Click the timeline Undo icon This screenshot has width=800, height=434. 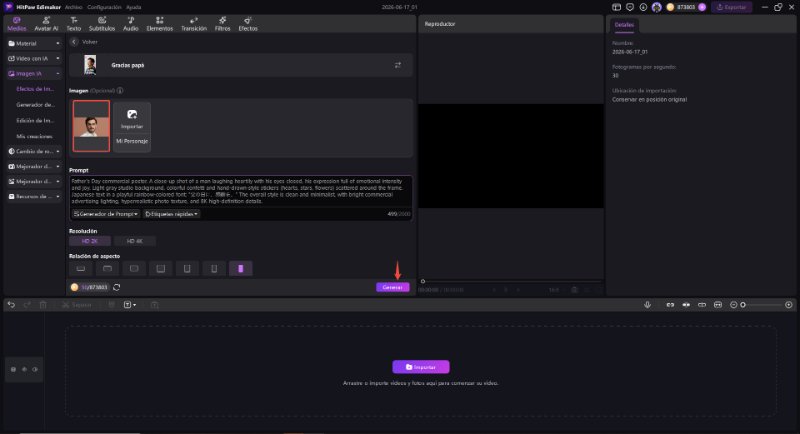pyautogui.click(x=11, y=304)
